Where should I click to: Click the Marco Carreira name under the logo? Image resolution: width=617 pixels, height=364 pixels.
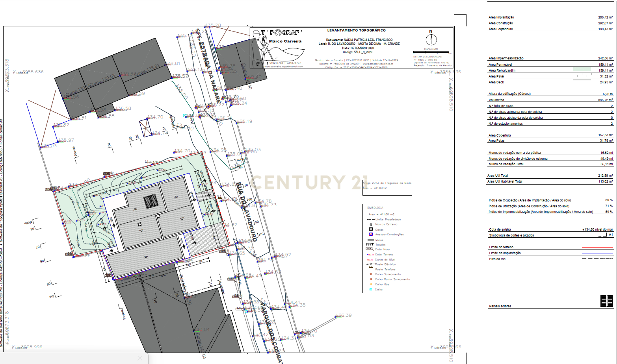coord(285,41)
